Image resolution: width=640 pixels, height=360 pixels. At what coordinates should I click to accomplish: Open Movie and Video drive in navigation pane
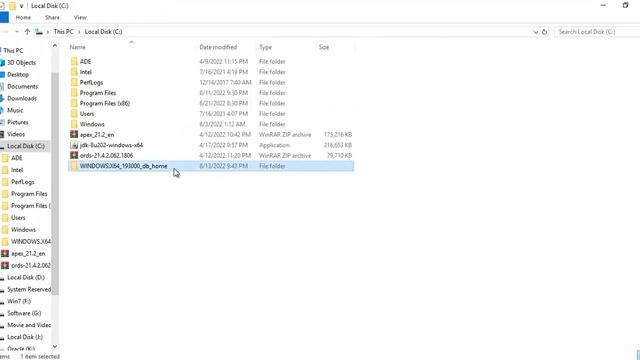coord(29,325)
